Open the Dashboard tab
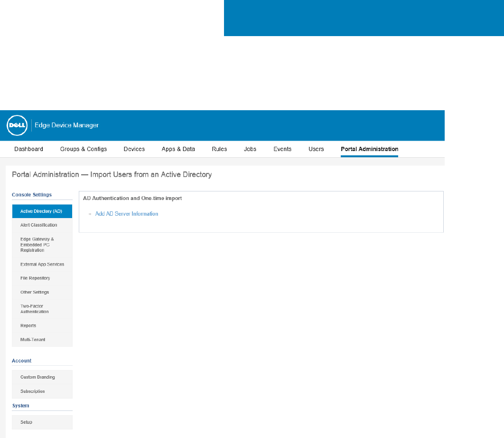This screenshot has width=504, height=438. [28, 149]
